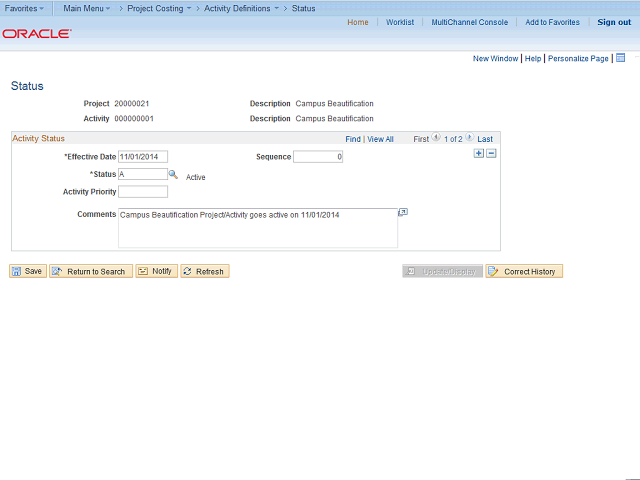Show previous row arrow in Activity Status
Screen dimensions: 640x480
click(x=436, y=137)
